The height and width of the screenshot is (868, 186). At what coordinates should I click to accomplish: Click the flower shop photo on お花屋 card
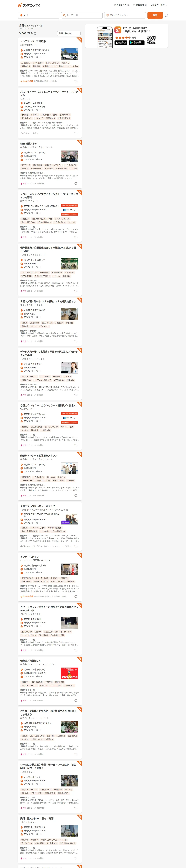pos(70,727)
